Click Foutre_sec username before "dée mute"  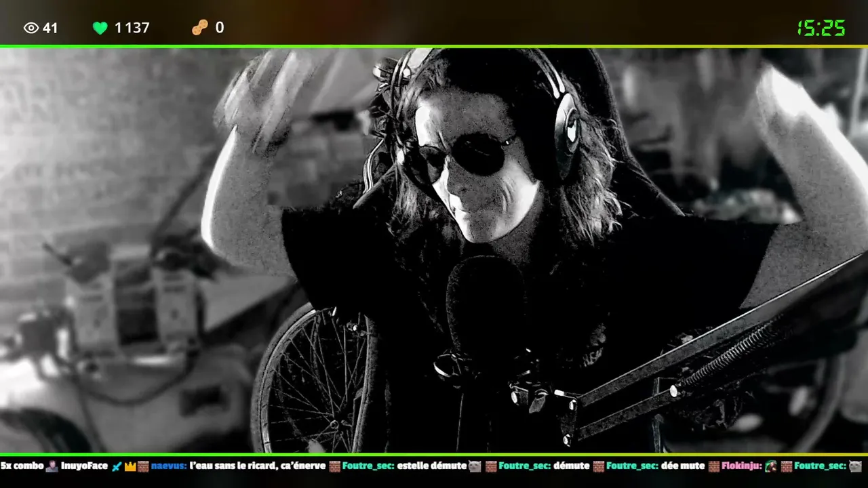[x=632, y=466]
